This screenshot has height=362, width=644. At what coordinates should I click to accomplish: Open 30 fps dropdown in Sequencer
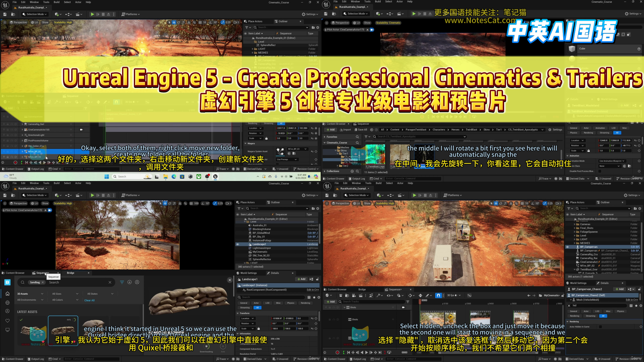point(454,295)
